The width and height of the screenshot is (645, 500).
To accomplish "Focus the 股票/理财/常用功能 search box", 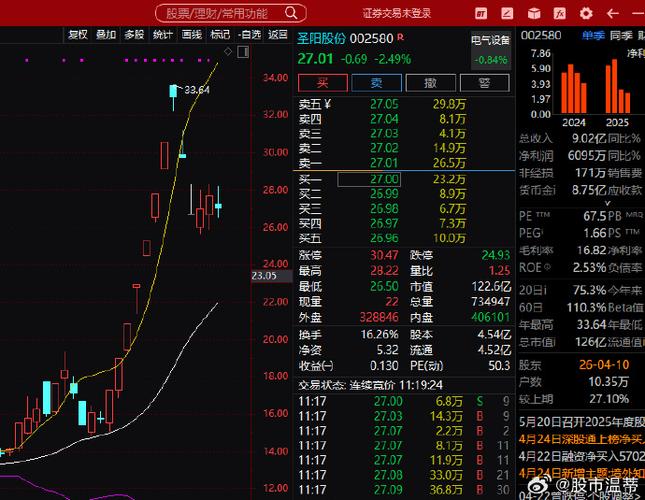I will (x=230, y=13).
